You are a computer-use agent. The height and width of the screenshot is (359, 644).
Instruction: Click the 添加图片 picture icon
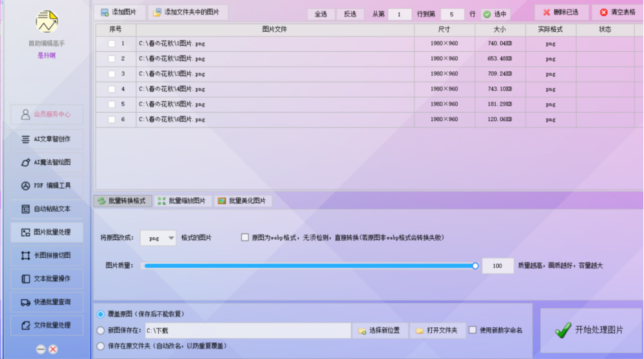[104, 12]
